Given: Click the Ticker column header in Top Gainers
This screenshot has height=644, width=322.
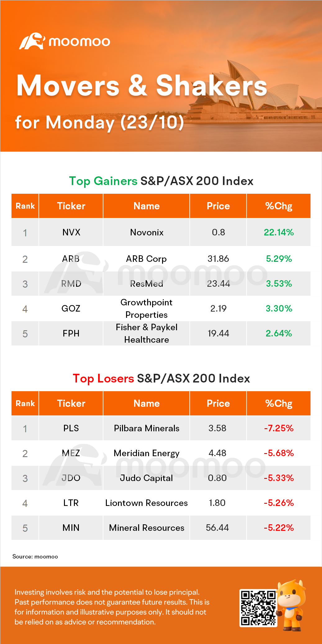Looking at the screenshot, I should coord(71,206).
